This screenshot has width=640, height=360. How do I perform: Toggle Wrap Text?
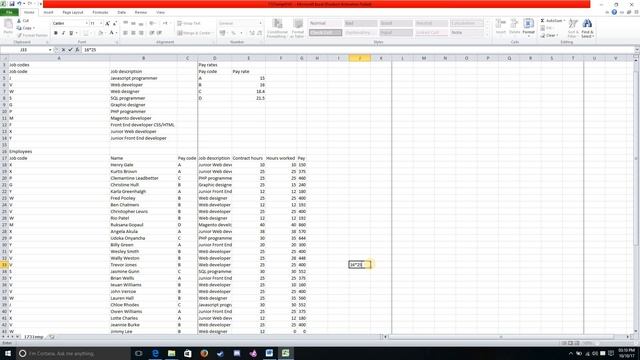coord(189,24)
